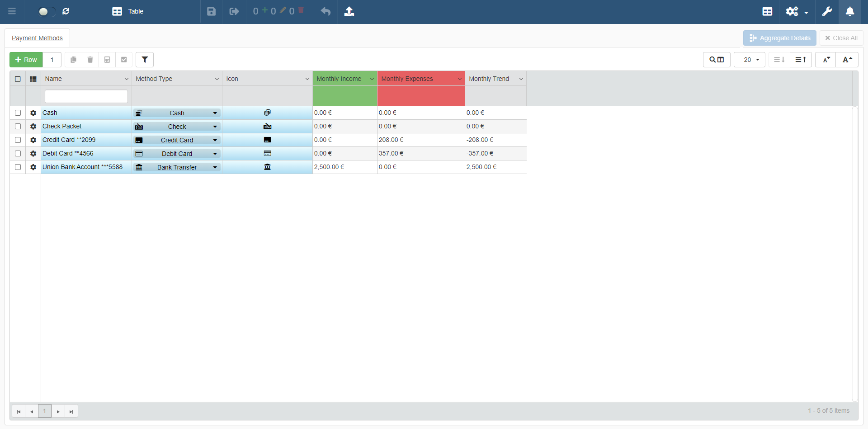Image resolution: width=868 pixels, height=429 pixels.
Task: Increase font size with large A button
Action: 847,60
